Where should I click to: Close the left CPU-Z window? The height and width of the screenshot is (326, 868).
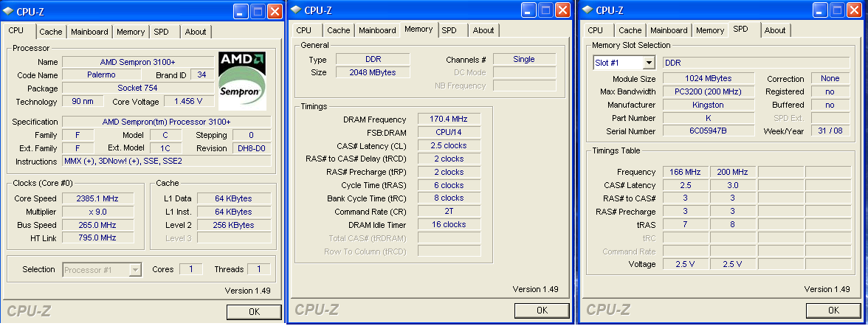click(275, 11)
